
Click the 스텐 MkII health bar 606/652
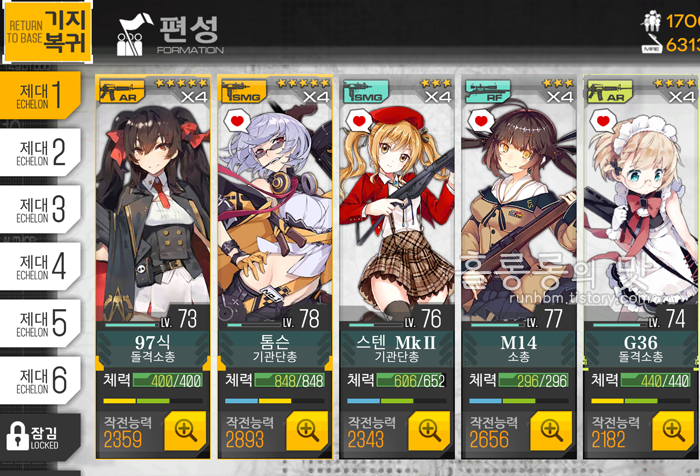411,380
